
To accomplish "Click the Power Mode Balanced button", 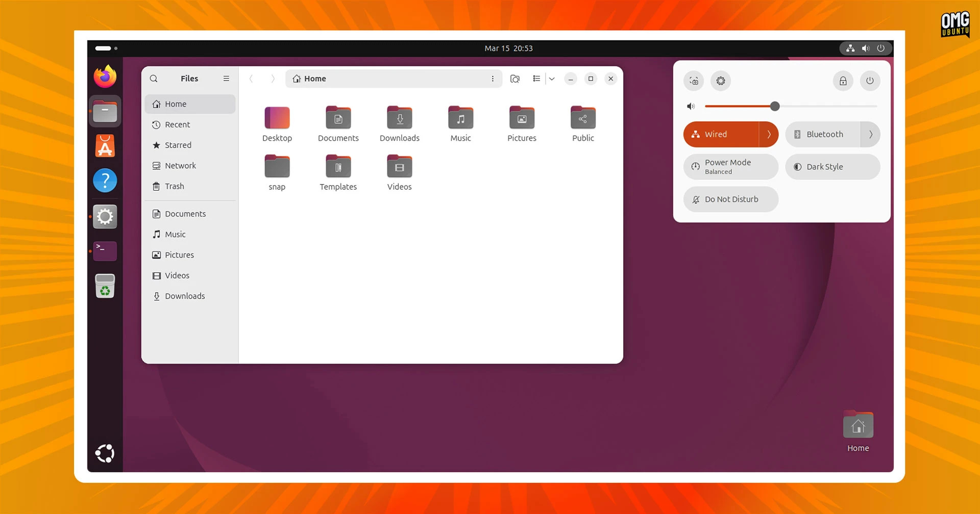I will click(730, 167).
